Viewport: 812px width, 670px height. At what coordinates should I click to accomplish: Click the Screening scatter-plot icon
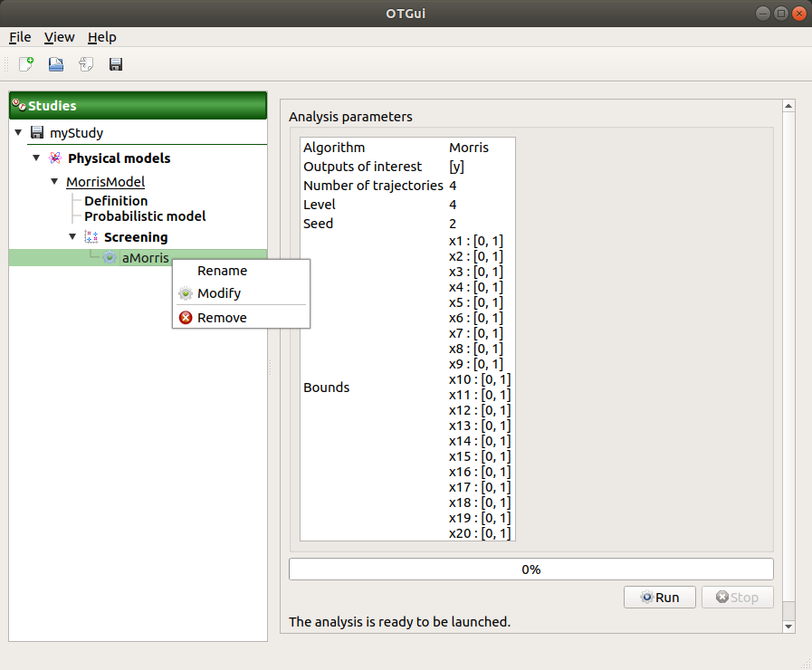pyautogui.click(x=91, y=237)
